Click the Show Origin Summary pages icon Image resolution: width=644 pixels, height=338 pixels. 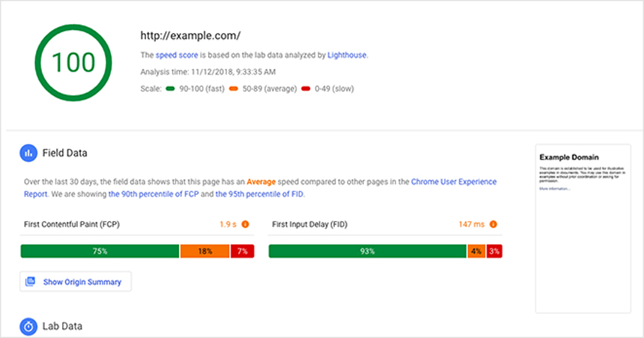31,282
